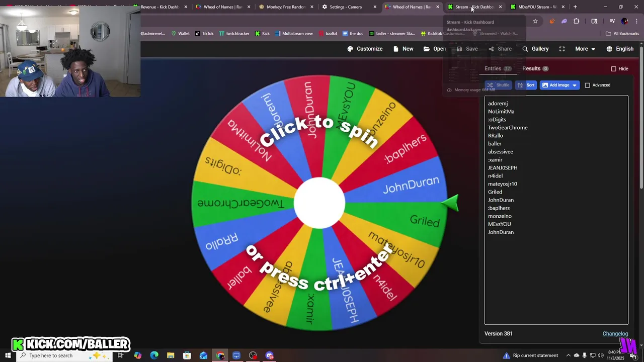Expand the All Bookmarks folder
The height and width of the screenshot is (362, 644).
point(622,34)
